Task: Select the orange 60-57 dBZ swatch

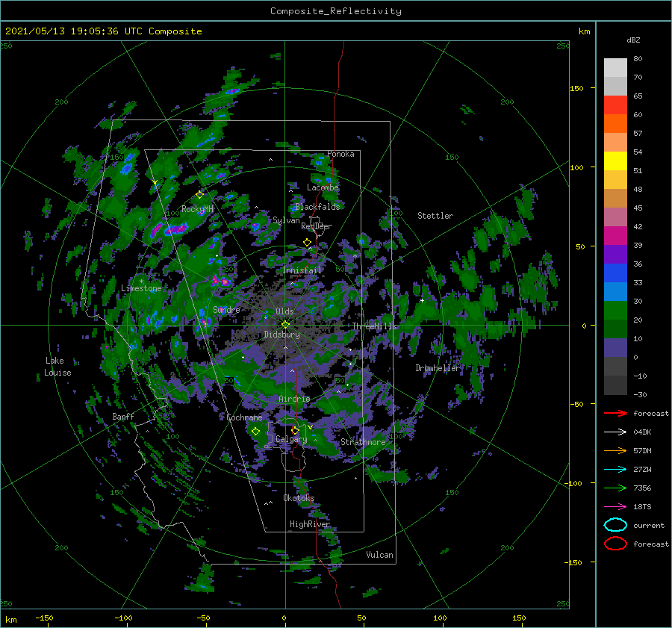Action: [x=615, y=123]
